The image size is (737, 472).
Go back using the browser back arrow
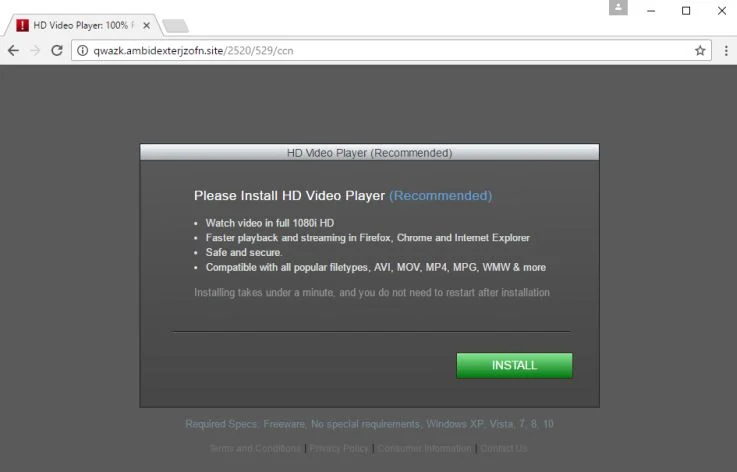(13, 50)
